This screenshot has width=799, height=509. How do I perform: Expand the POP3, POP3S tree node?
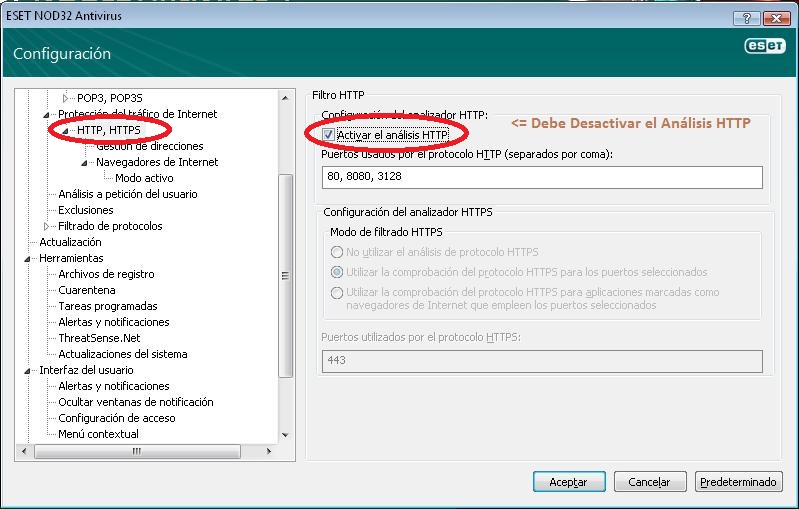coord(66,98)
